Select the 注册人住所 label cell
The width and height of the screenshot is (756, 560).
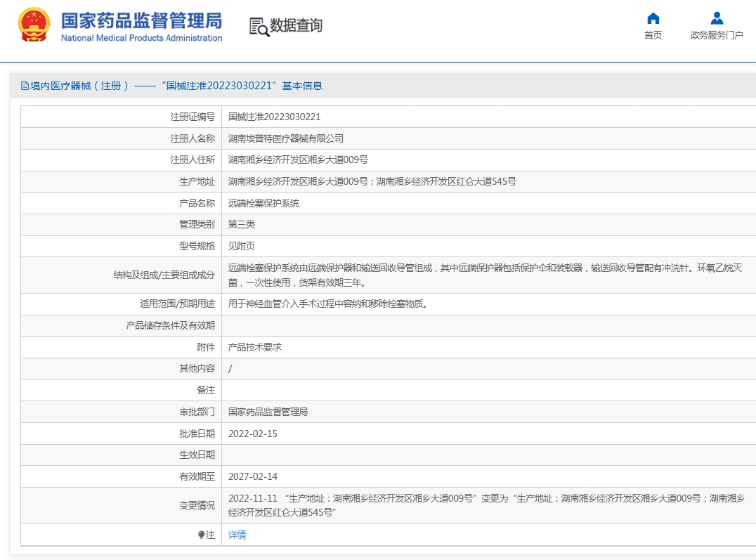[x=121, y=159]
